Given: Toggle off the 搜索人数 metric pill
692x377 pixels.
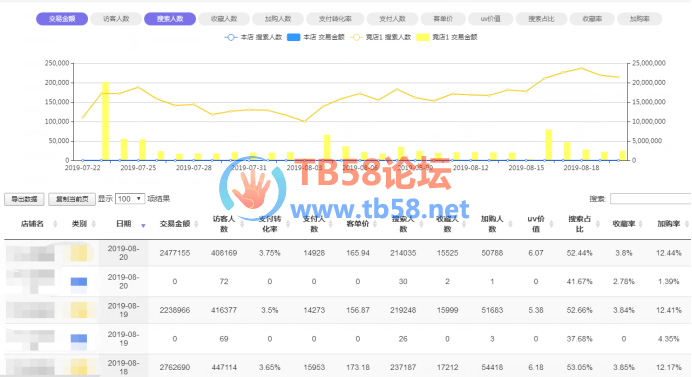Looking at the screenshot, I should click(170, 19).
